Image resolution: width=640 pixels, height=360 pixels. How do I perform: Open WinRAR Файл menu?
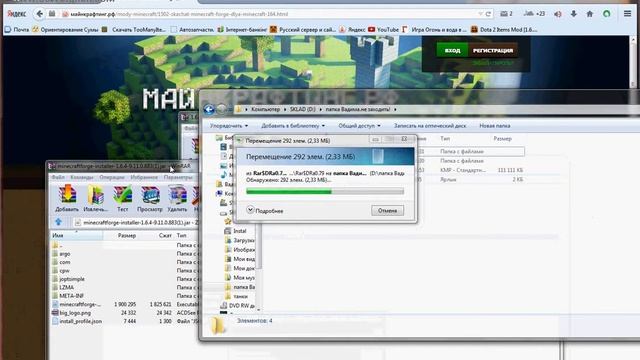(x=58, y=178)
